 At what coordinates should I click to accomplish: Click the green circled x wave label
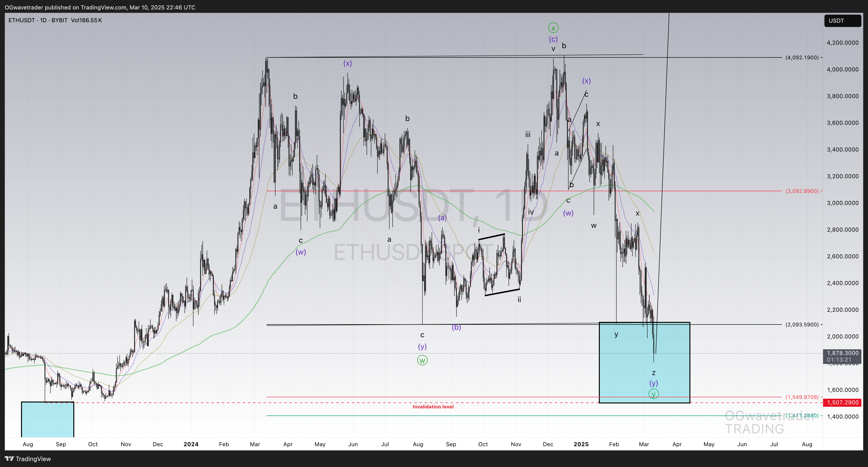[x=553, y=28]
